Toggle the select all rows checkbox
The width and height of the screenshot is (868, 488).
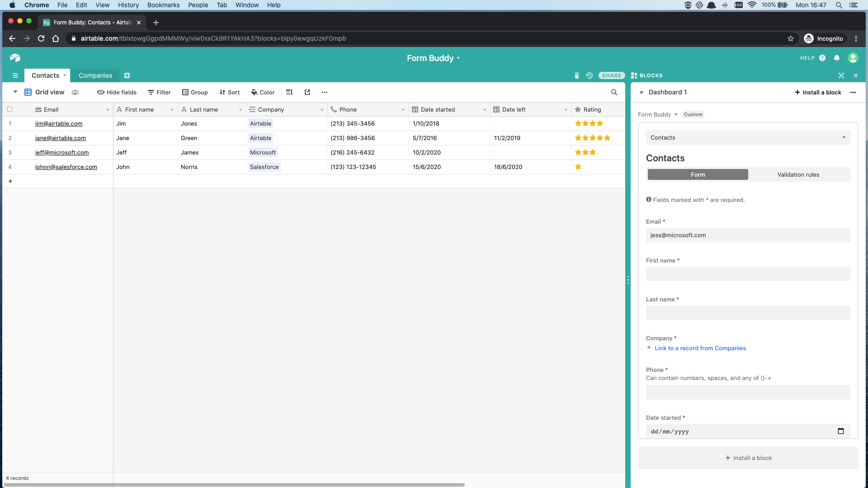coord(10,109)
